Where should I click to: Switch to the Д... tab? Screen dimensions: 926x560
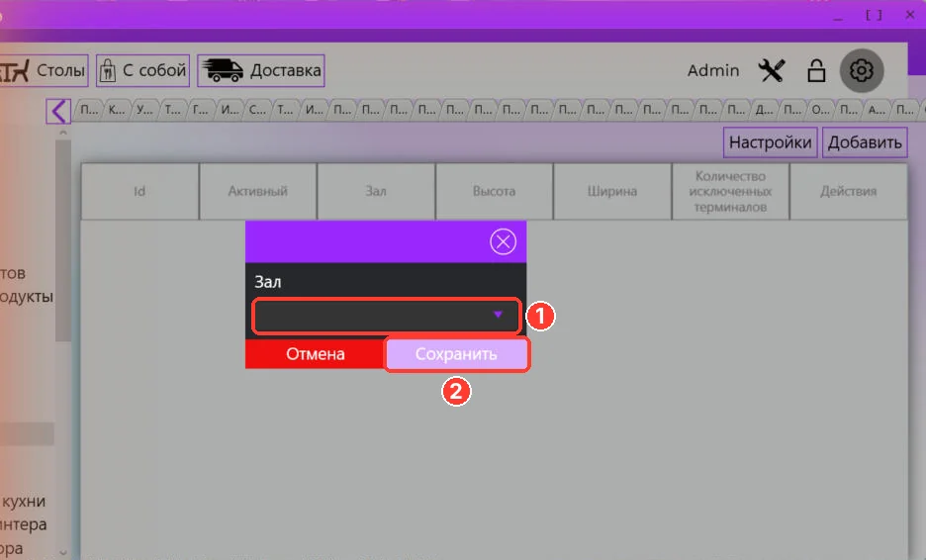[x=764, y=110]
